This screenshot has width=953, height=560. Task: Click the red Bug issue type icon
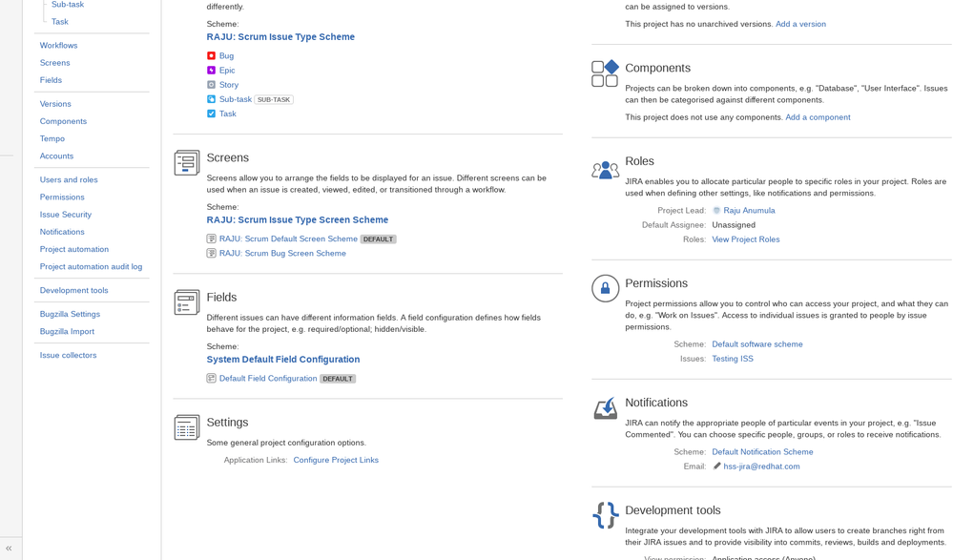coord(211,55)
